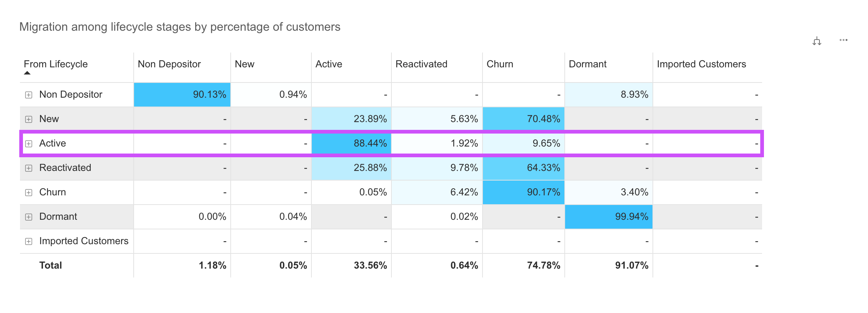Click the 88.44% Active to Active cell
This screenshot has height=313, width=868.
pos(351,144)
